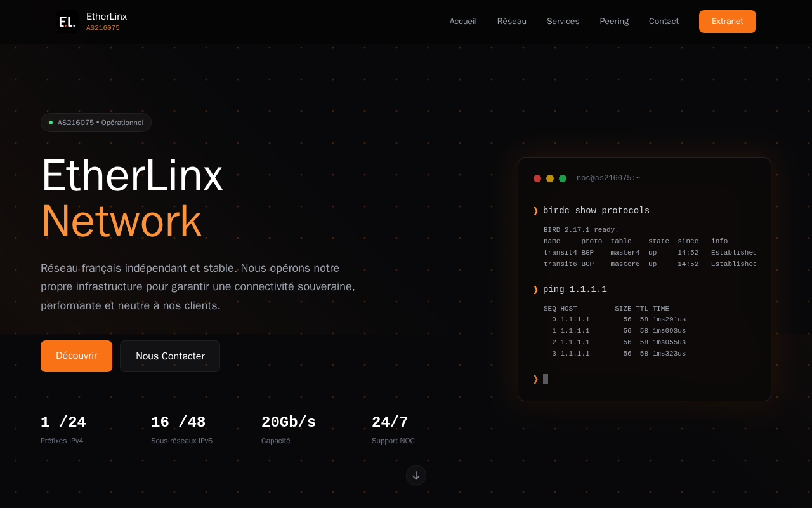Go to the Réseau nav link
The image size is (812, 508).
tap(512, 22)
